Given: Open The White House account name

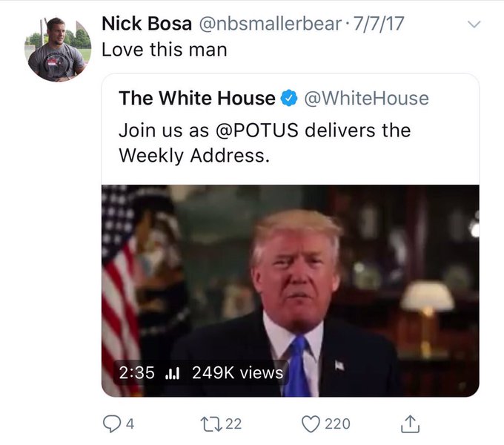Looking at the screenshot, I should point(196,98).
